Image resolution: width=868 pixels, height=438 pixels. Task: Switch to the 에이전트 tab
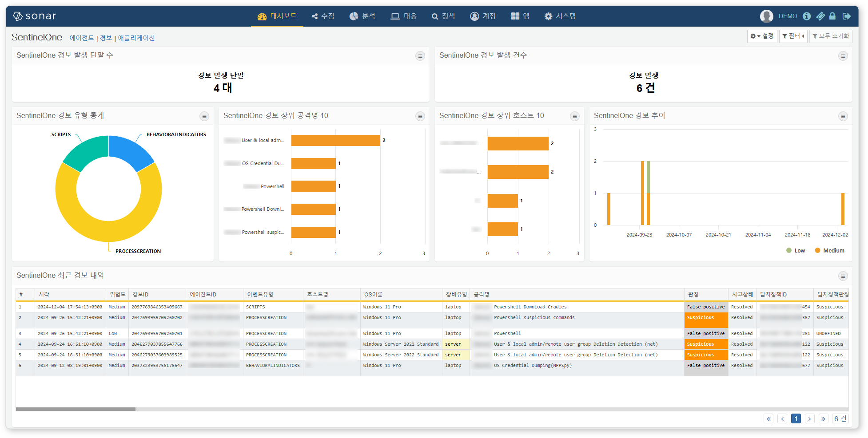tap(82, 38)
